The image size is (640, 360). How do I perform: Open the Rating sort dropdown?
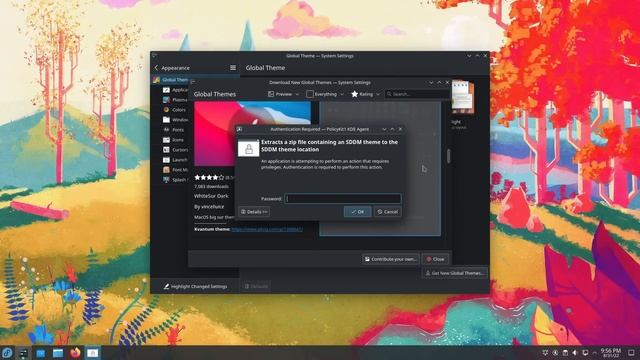(x=366, y=94)
